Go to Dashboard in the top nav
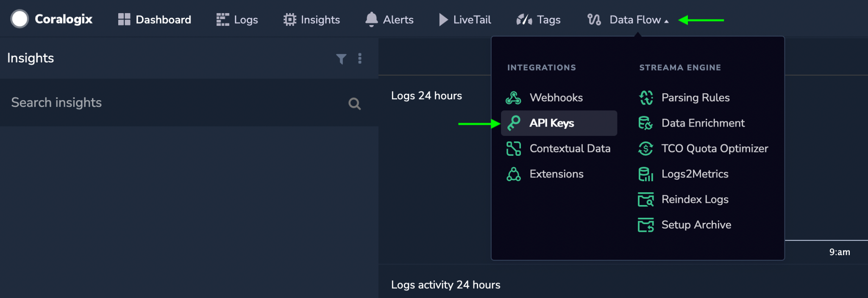Image resolution: width=868 pixels, height=298 pixels. point(163,20)
